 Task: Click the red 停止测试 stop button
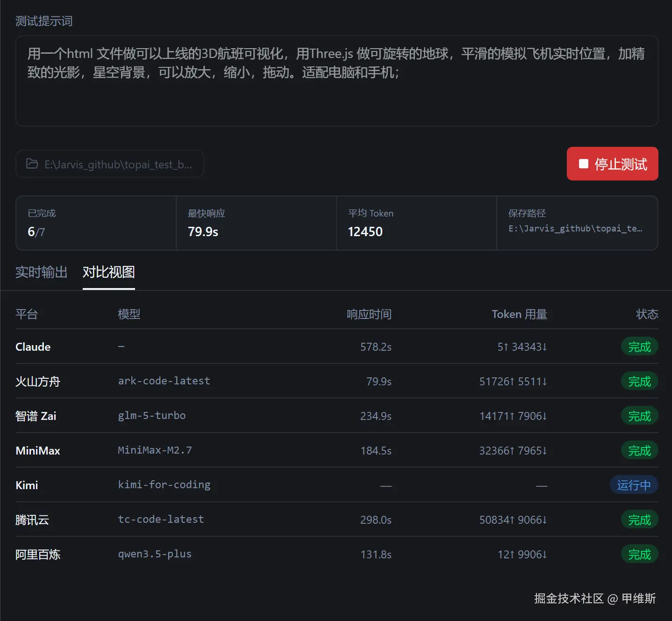(612, 164)
